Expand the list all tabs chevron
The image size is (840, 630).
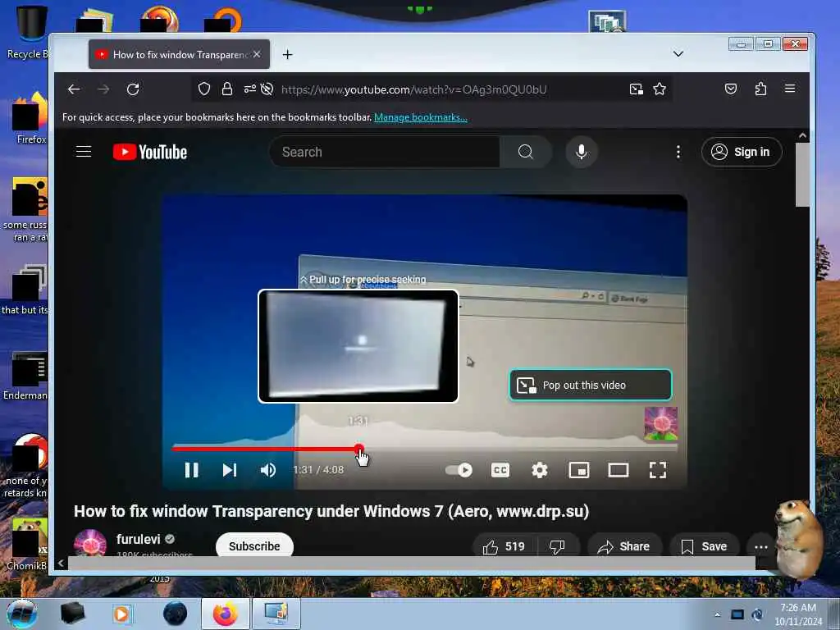coord(678,53)
